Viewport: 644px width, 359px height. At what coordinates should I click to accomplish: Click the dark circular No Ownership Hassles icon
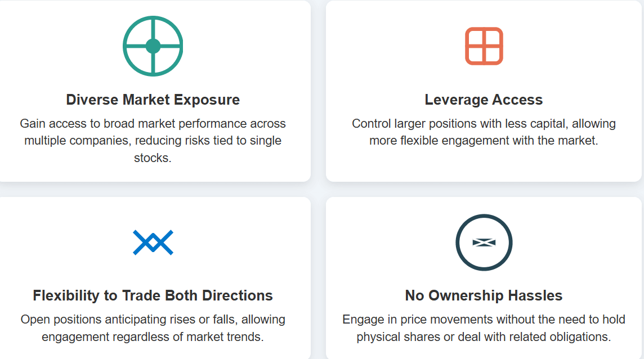484,243
